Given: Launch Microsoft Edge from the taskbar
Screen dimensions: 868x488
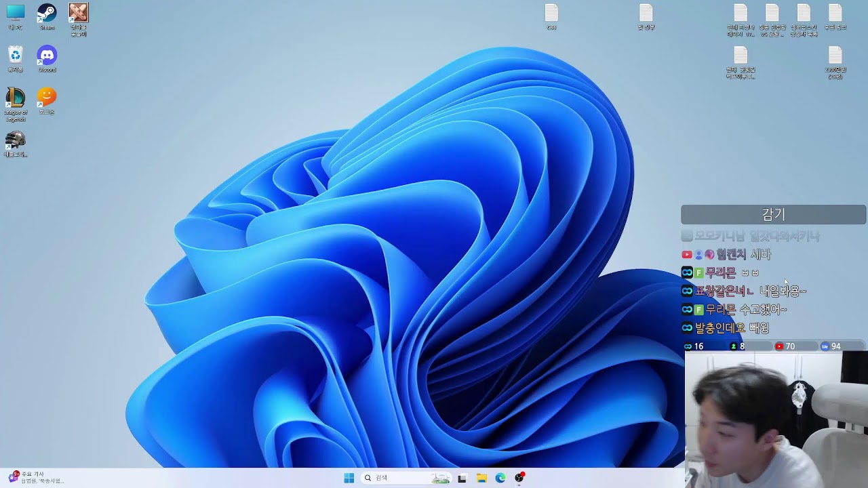Looking at the screenshot, I should click(500, 478).
